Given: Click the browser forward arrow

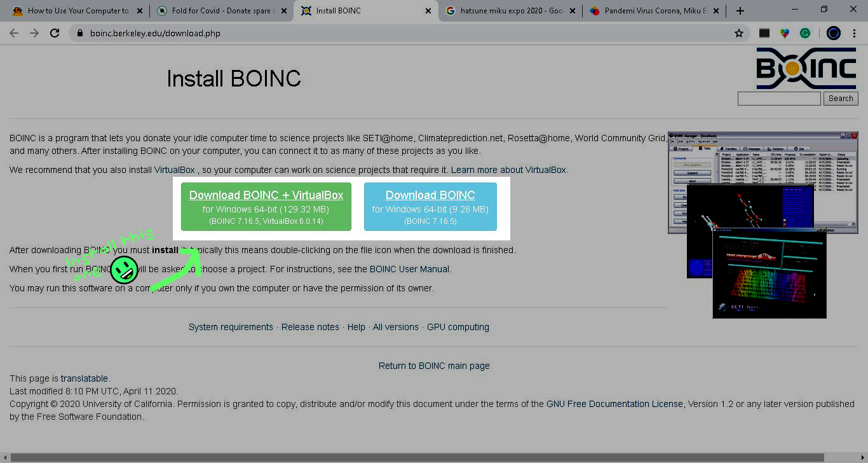Looking at the screenshot, I should click(34, 33).
